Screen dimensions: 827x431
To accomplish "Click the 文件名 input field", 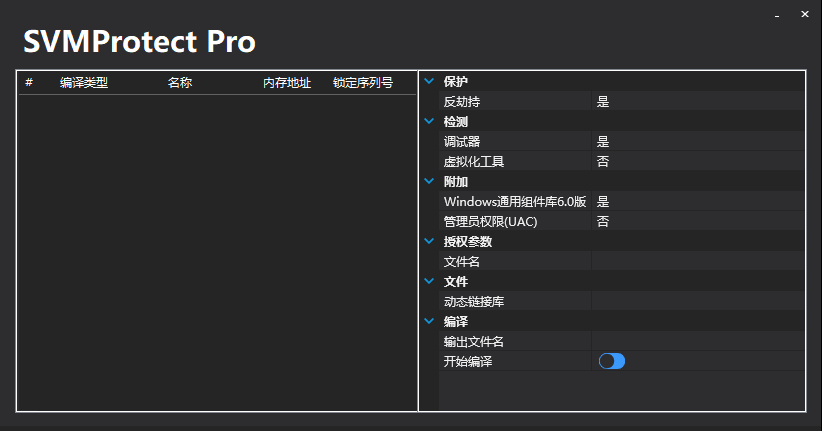I will coord(698,261).
